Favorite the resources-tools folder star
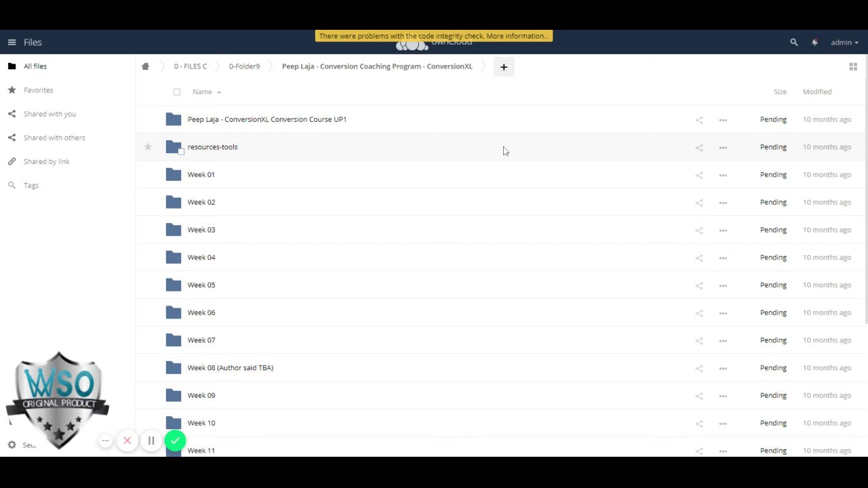Viewport: 868px width, 488px height. click(x=148, y=146)
